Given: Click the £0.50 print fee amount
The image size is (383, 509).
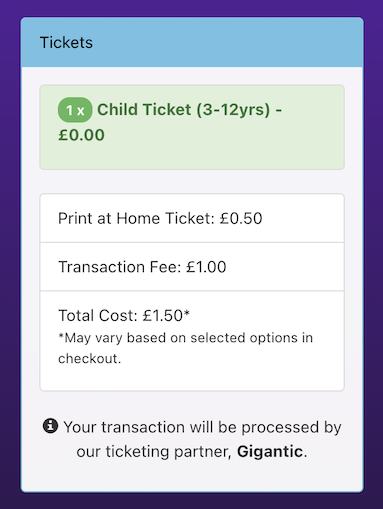Looking at the screenshot, I should [241, 218].
